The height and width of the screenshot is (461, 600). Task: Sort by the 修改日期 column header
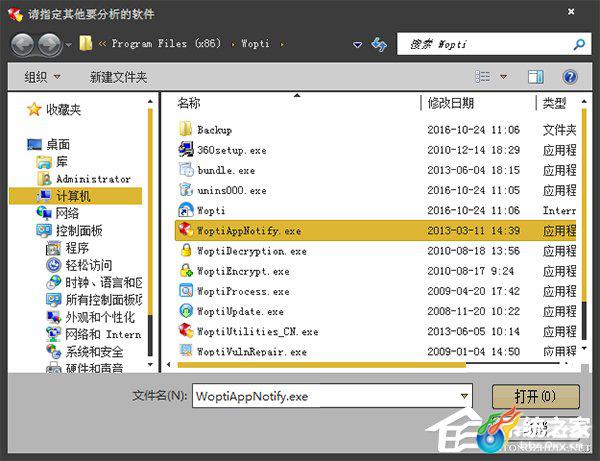tap(451, 103)
